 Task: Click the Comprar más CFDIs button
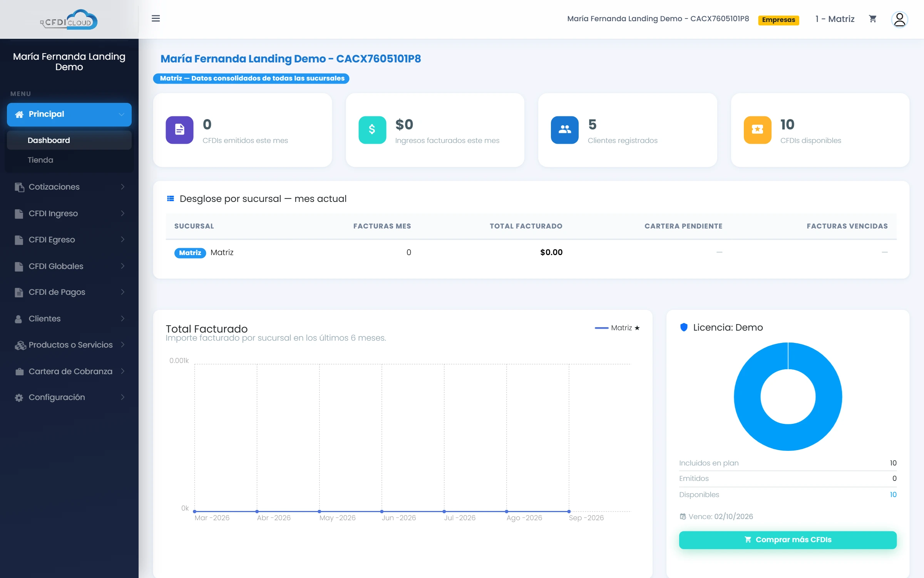coord(788,540)
